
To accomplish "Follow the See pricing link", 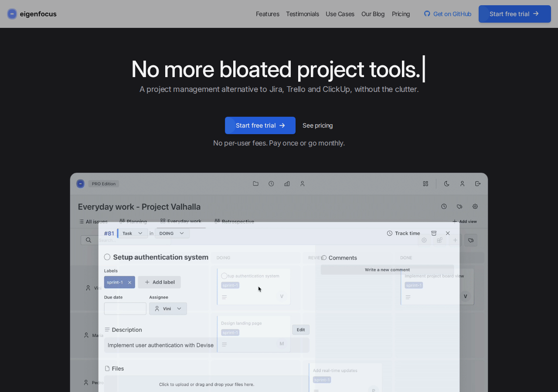I will [x=318, y=125].
